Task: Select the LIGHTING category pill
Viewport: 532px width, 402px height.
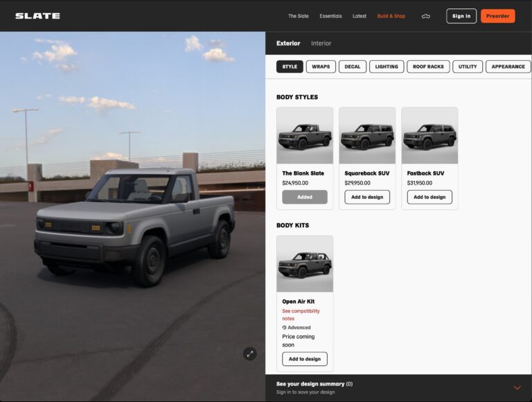Action: pos(387,67)
